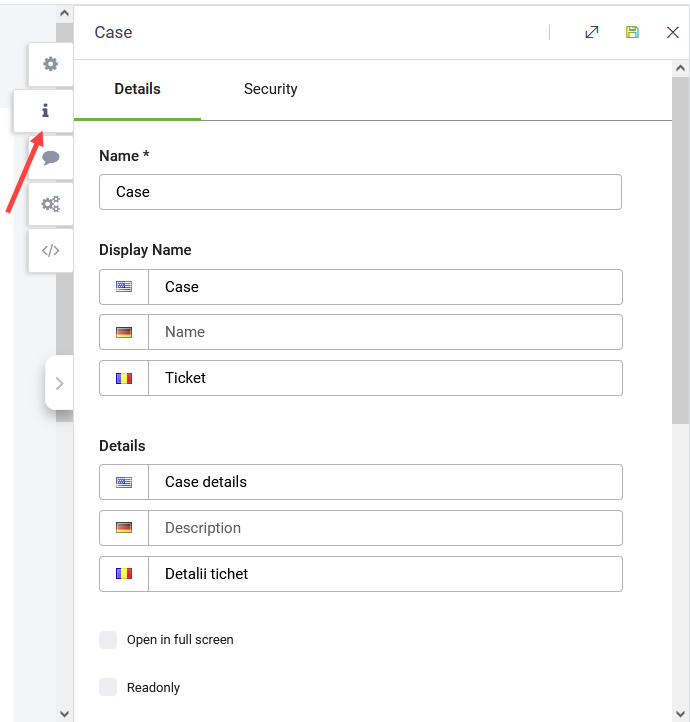Image resolution: width=690 pixels, height=722 pixels.
Task: Select the info sidebar tab icon
Action: point(45,111)
